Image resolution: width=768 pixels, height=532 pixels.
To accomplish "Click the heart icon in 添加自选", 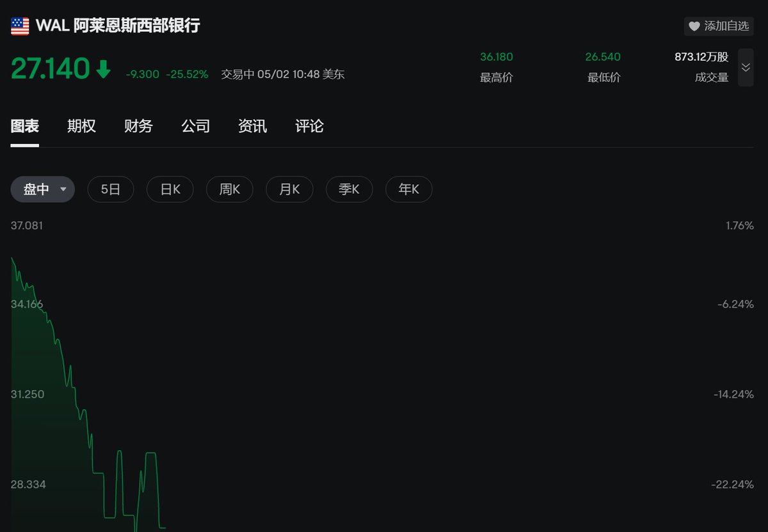I will pyautogui.click(x=694, y=27).
